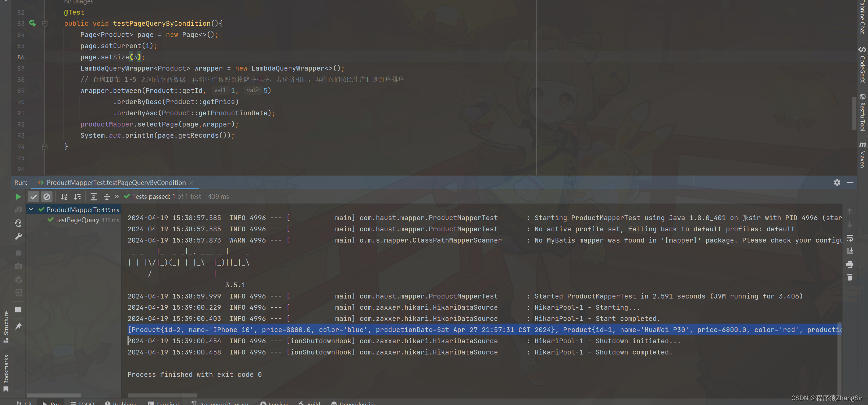
Task: Click run gutter icon at line 83
Action: tap(32, 23)
